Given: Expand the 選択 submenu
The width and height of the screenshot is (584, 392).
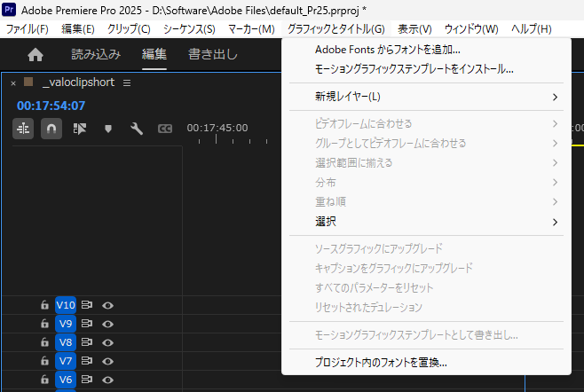Looking at the screenshot, I should point(426,222).
